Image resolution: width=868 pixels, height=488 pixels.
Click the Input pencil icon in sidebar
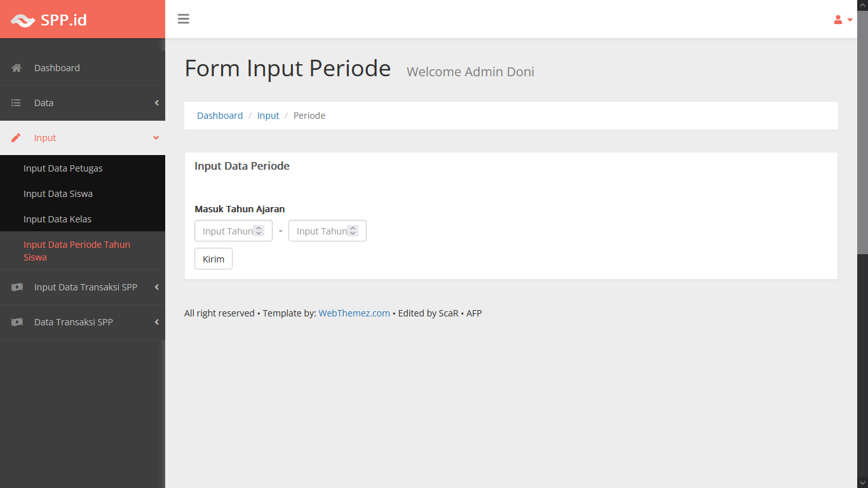[17, 138]
